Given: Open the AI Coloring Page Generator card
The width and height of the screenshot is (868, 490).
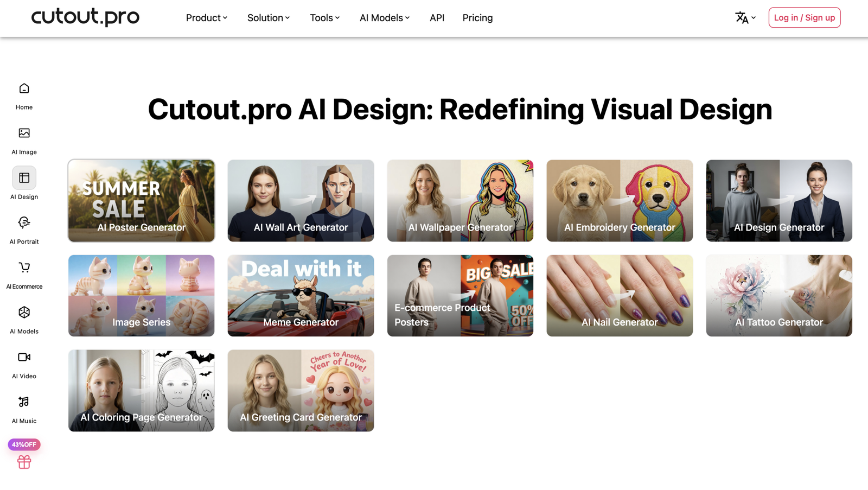Looking at the screenshot, I should click(141, 391).
